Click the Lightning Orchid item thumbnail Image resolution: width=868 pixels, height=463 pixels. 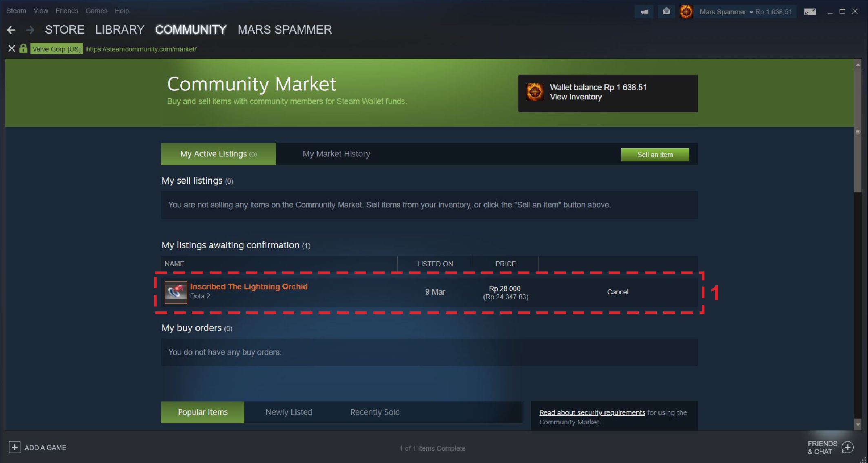click(176, 292)
